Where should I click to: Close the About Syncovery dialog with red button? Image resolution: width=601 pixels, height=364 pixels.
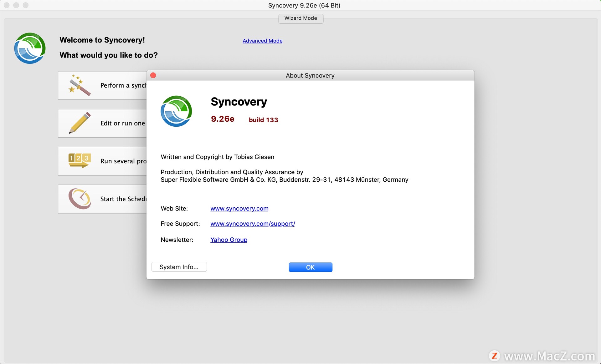point(153,75)
